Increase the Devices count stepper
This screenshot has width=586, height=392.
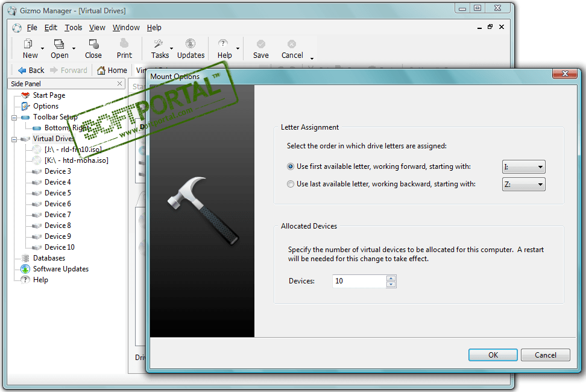[x=391, y=279]
